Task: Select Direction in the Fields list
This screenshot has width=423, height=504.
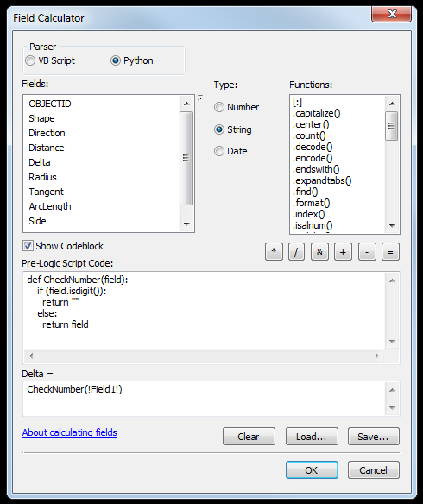Action: point(47,133)
